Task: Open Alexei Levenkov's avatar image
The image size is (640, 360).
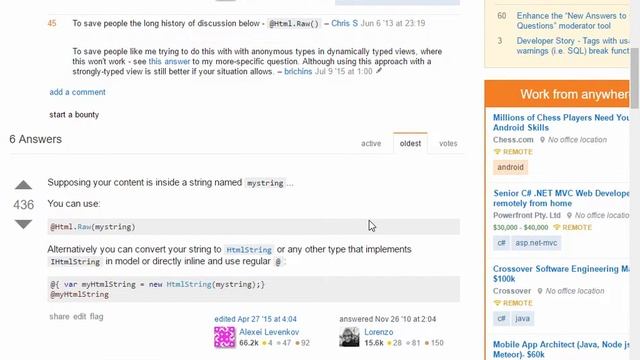Action: 225,337
